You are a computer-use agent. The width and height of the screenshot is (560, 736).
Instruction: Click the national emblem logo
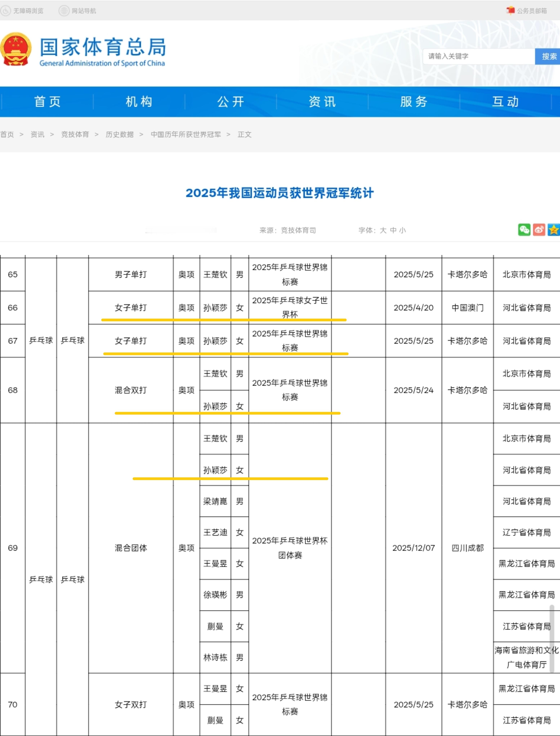(x=15, y=49)
